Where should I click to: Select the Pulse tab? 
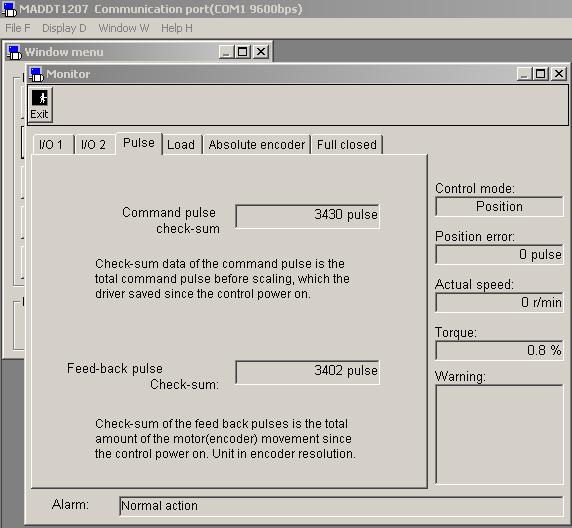click(x=139, y=143)
